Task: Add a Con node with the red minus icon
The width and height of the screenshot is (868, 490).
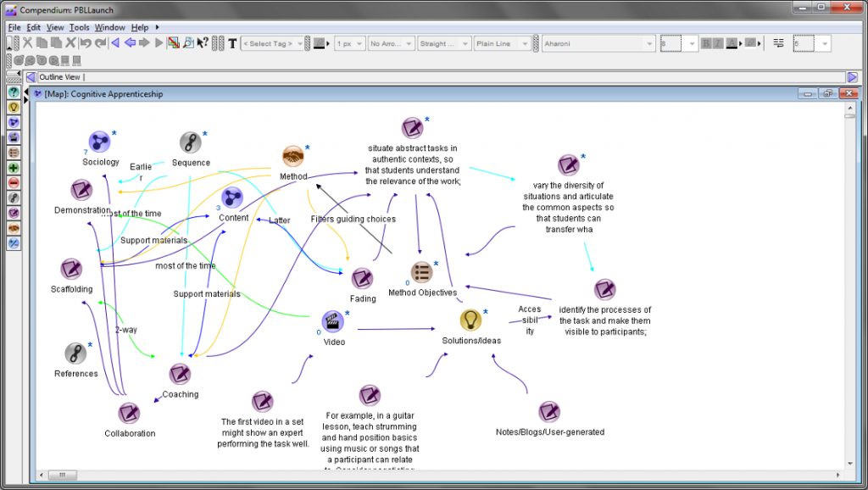Action: point(14,183)
